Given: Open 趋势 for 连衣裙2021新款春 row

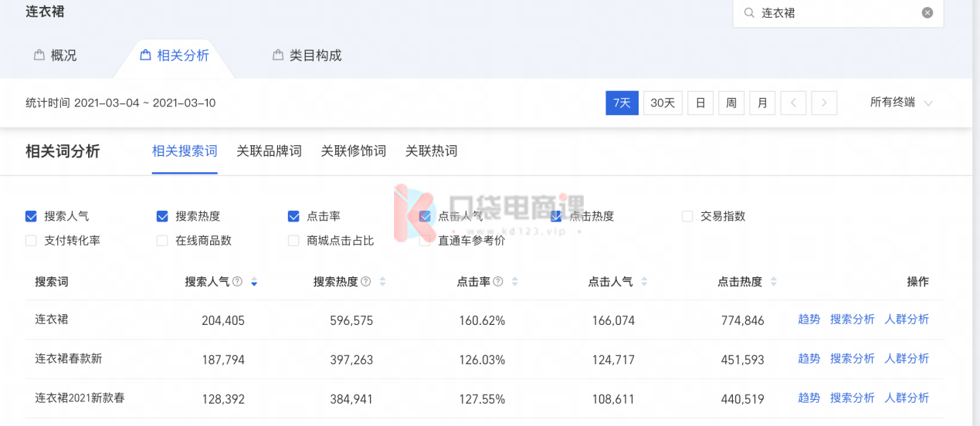Looking at the screenshot, I should 809,398.
